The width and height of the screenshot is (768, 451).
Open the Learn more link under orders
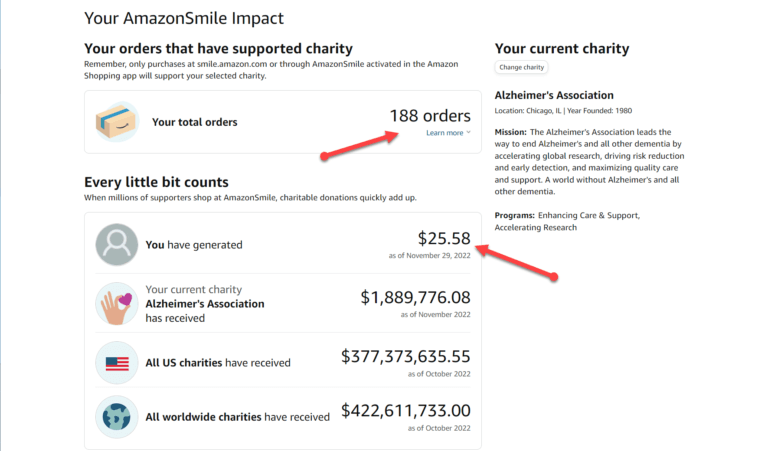444,133
